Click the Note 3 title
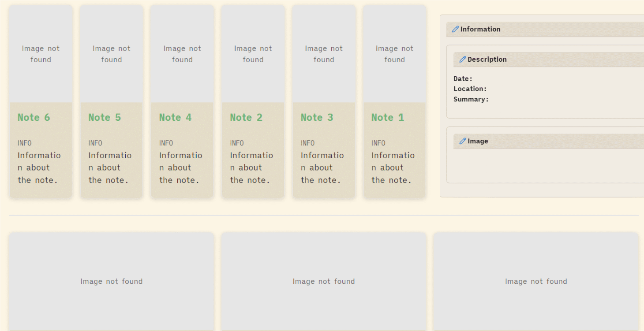This screenshot has width=644, height=331. (x=317, y=118)
